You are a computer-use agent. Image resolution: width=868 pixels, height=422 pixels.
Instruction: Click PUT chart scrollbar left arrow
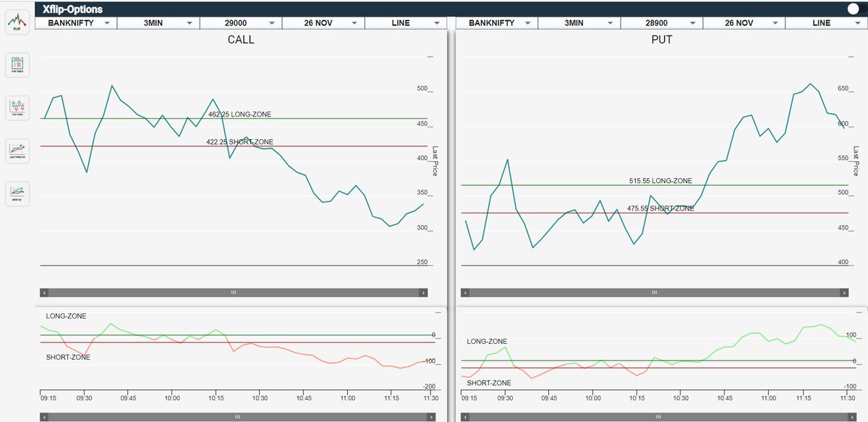point(465,293)
